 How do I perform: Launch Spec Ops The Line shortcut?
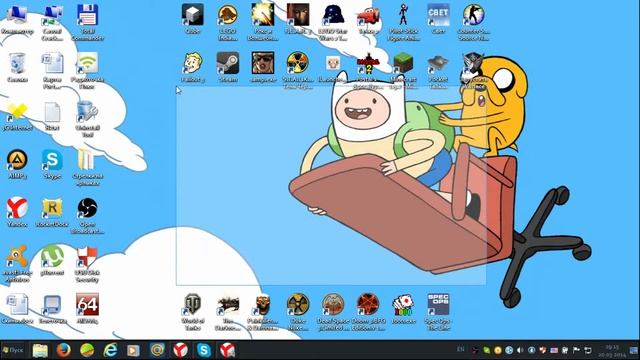[x=438, y=312]
